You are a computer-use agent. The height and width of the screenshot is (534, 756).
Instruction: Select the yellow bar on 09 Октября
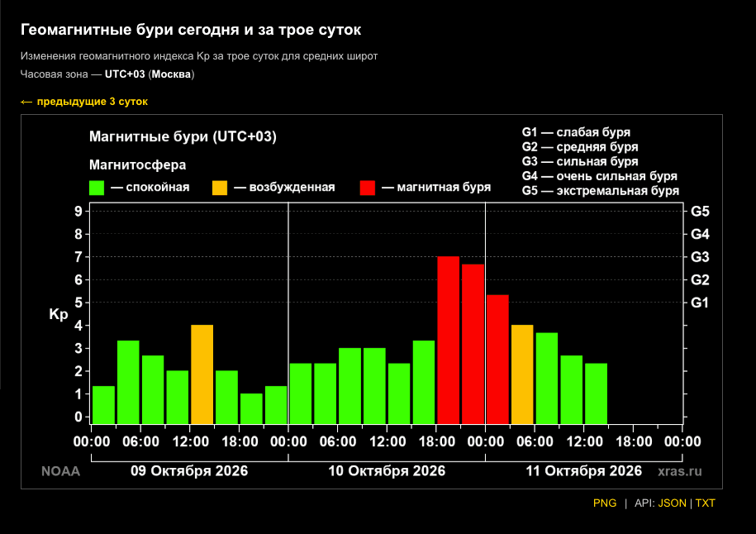202,374
